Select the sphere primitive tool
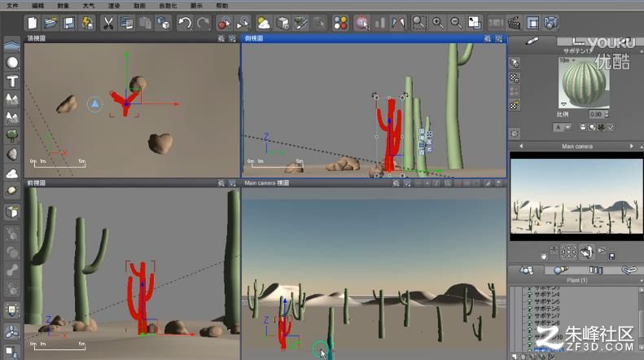The image size is (644, 360). tap(12, 63)
